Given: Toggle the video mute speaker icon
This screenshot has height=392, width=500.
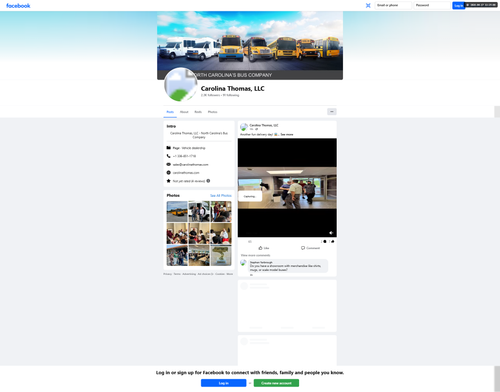Looking at the screenshot, I should coord(331,233).
